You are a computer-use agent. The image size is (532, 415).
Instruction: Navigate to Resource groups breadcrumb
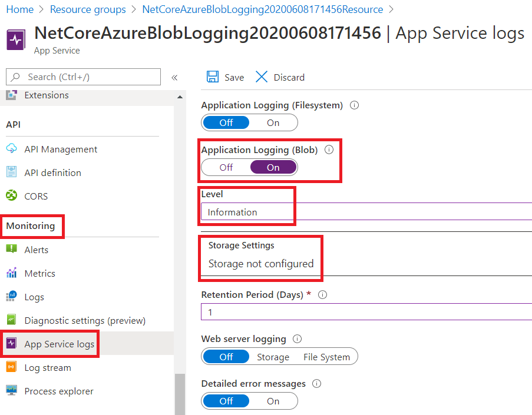[x=88, y=9]
